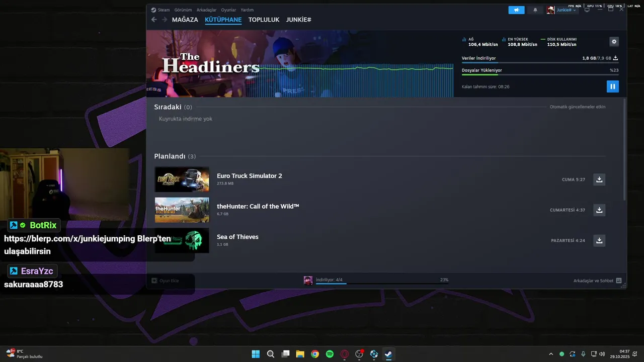This screenshot has width=644, height=362.
Task: Click the Euro Truck Simulator 2 title
Action: coord(250,176)
